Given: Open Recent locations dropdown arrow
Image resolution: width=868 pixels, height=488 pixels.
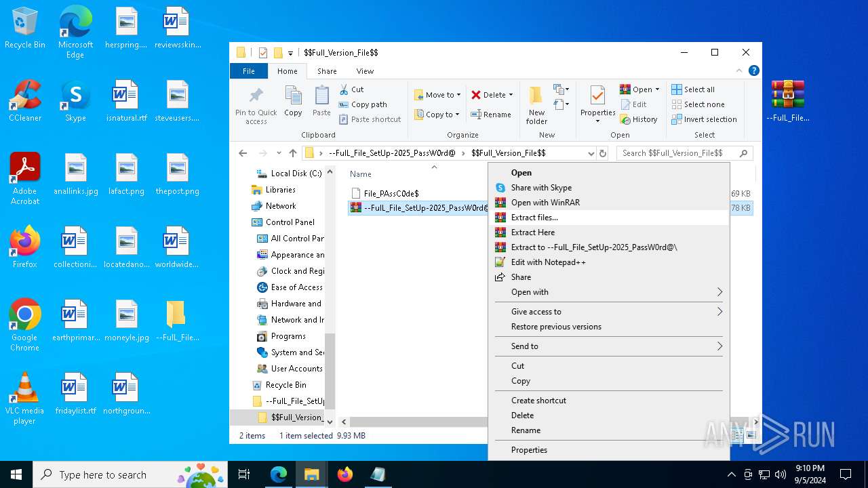Looking at the screenshot, I should tap(279, 153).
